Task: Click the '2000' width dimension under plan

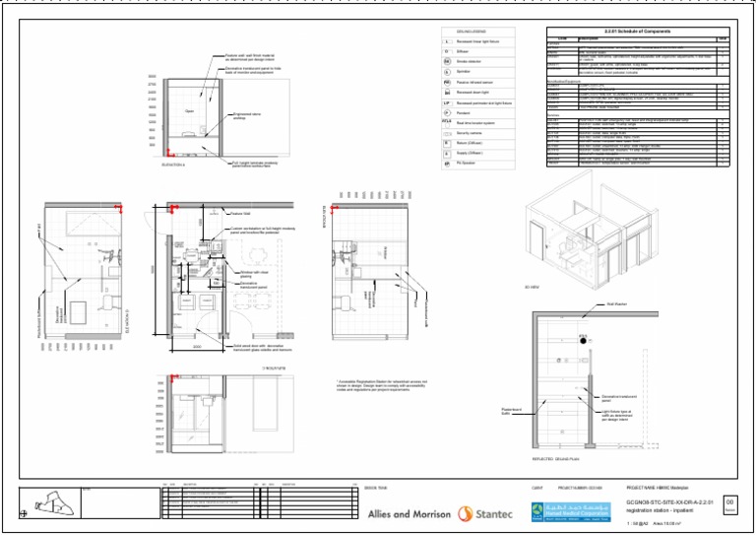Action: tap(197, 347)
